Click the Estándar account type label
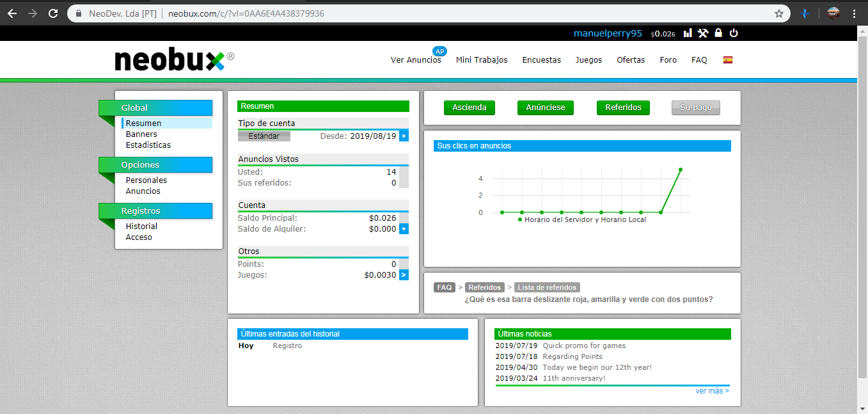868x414 pixels. pyautogui.click(x=264, y=136)
